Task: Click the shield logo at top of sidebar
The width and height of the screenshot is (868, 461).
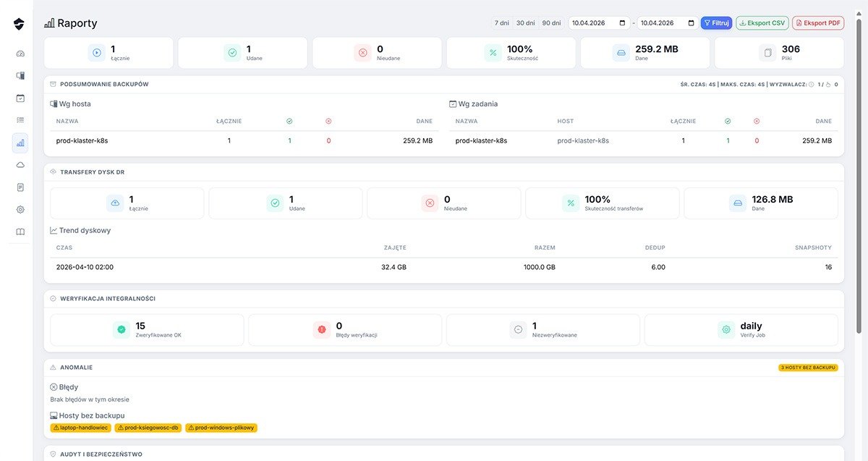Action: point(19,25)
